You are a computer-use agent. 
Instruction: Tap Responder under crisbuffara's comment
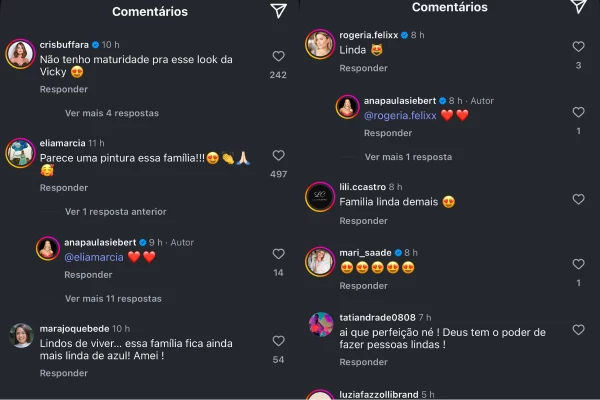coord(64,90)
